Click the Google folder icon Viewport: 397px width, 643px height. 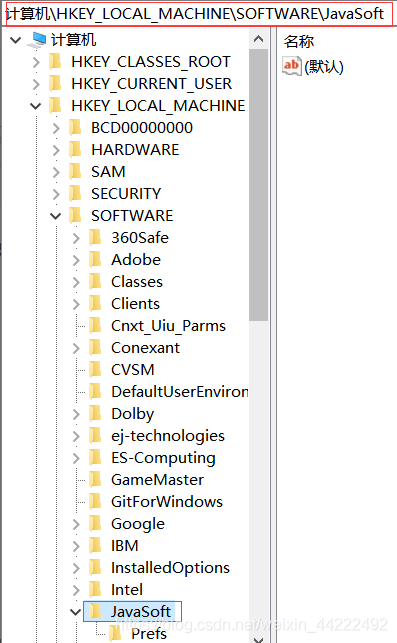[x=95, y=524]
